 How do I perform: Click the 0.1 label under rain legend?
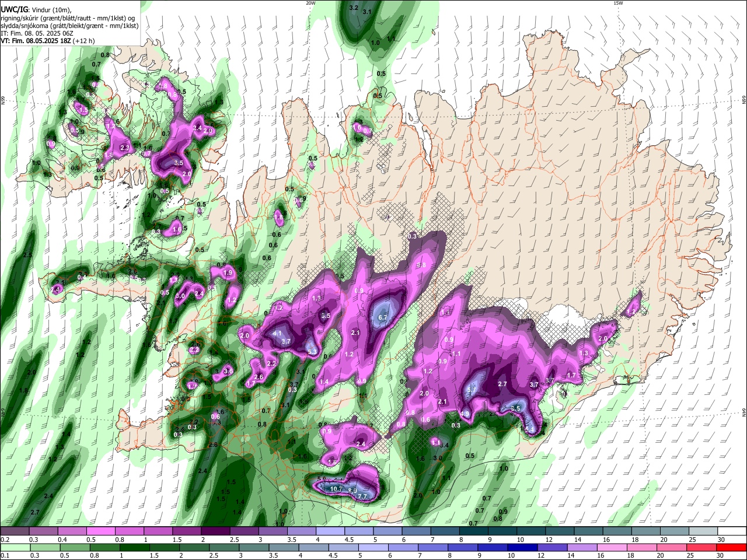(5, 555)
